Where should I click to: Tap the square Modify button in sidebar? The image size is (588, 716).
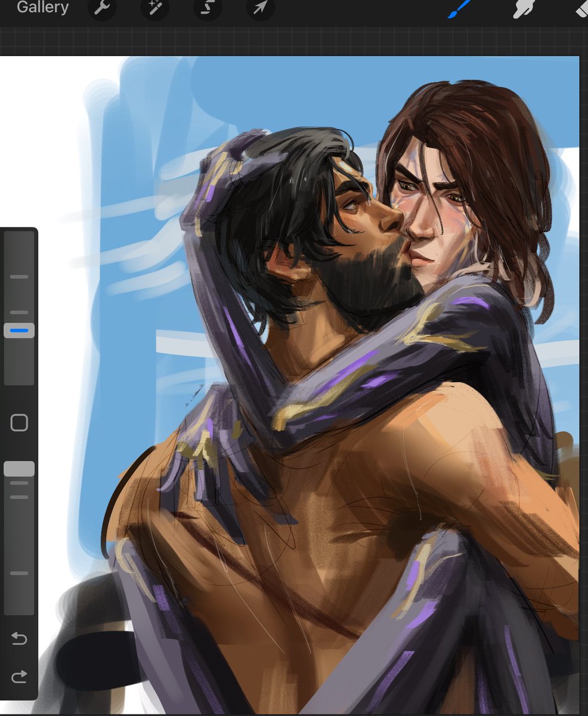[x=19, y=423]
